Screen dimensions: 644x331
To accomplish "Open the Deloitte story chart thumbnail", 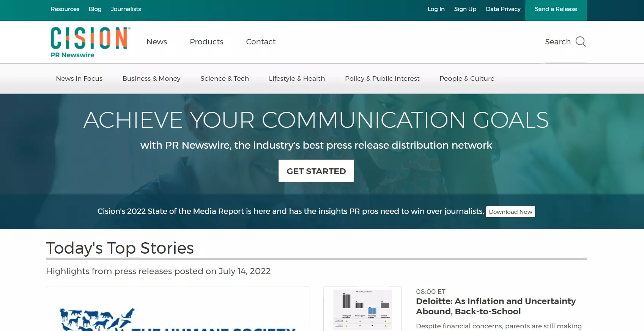I will coord(362,309).
